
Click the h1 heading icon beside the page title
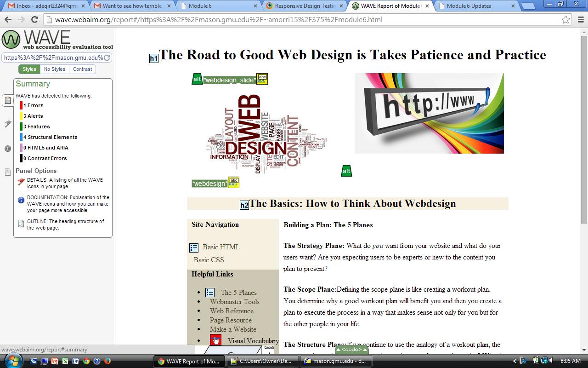click(154, 58)
